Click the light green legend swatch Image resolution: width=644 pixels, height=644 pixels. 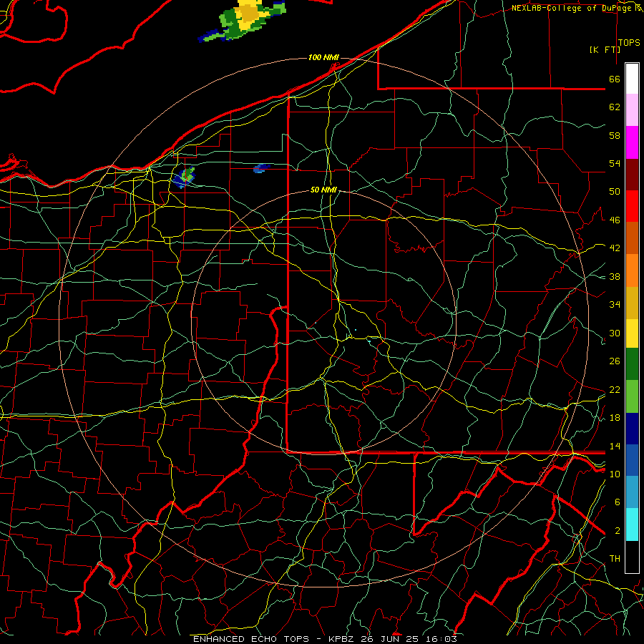point(632,396)
